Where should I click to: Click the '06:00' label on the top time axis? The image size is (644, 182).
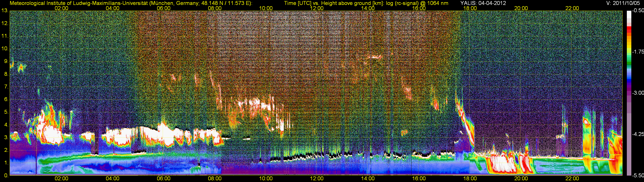164,8
